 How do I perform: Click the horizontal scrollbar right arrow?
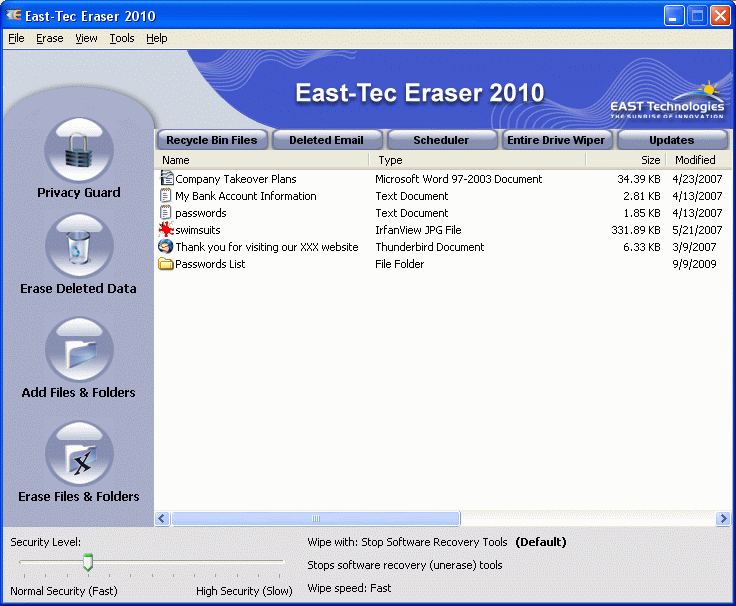(723, 519)
